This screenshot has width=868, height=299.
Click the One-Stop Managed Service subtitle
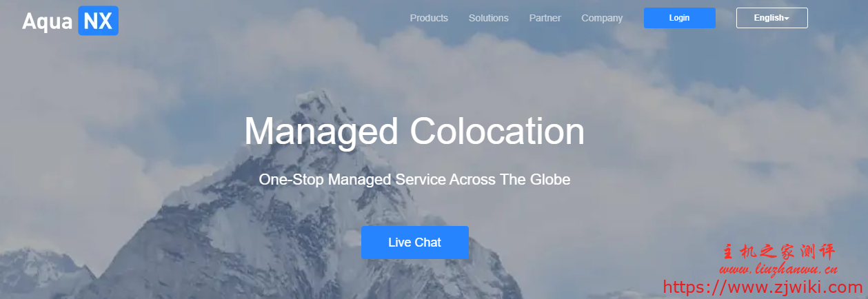(x=414, y=180)
